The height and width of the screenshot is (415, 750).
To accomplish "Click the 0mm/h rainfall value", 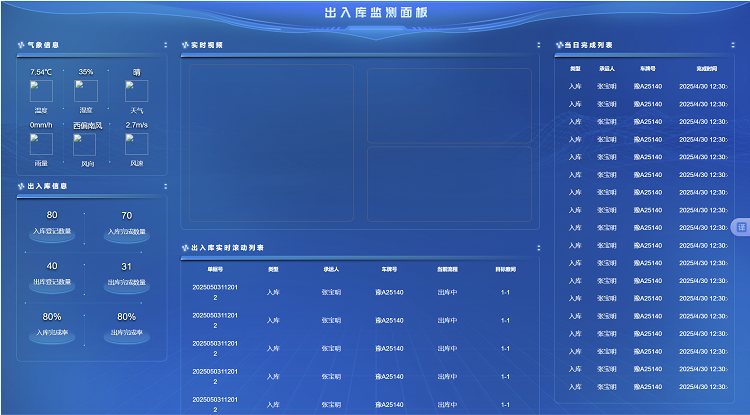I will tap(41, 125).
